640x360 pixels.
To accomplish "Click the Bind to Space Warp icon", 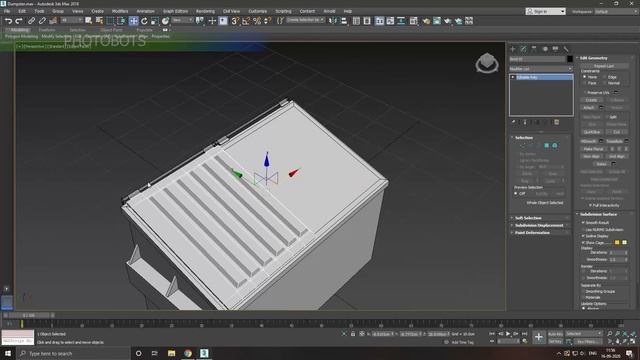I will pos(53,21).
